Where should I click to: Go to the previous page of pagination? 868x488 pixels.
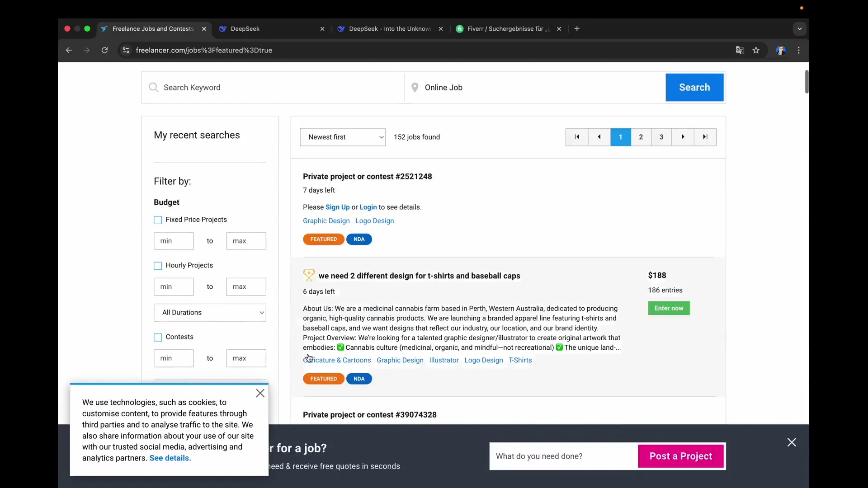599,137
